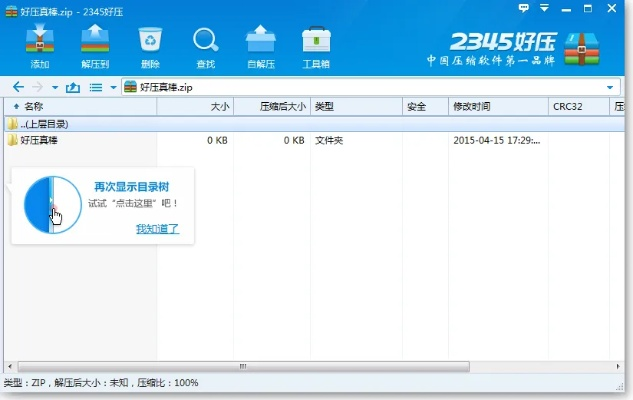Click the forward navigation arrow
Image resolution: width=633 pixels, height=400 pixels.
pos(38,87)
